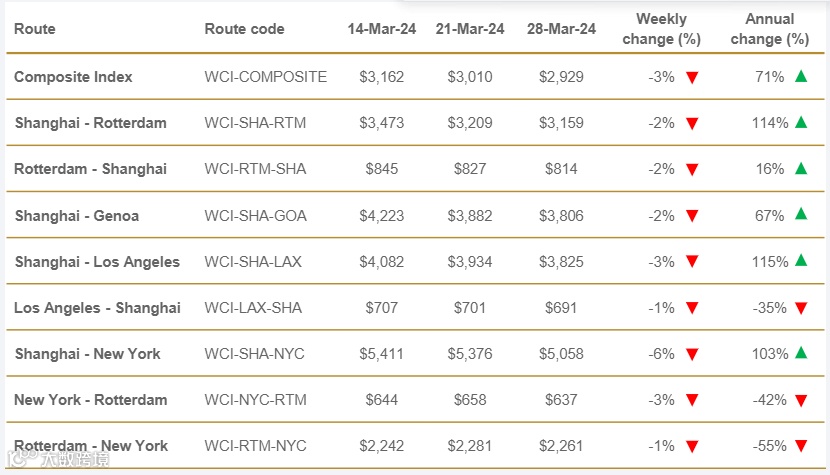Click the $4,223 Shanghai - Genoa 14-Mar price
The height and width of the screenshot is (475, 830).
382,216
